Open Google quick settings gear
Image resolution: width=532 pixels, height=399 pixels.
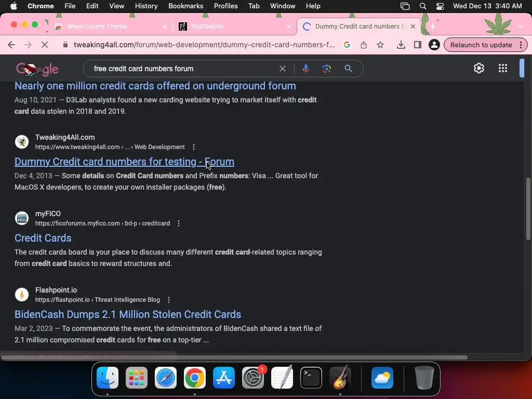(x=478, y=68)
